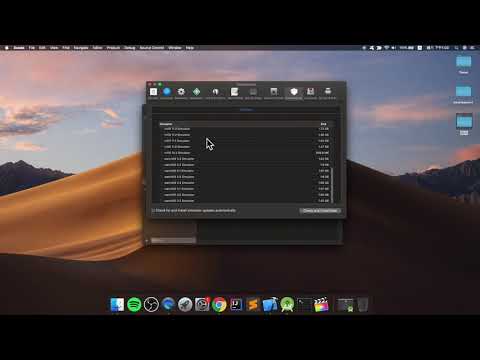
Task: Open the Edit menu
Action: (42, 48)
